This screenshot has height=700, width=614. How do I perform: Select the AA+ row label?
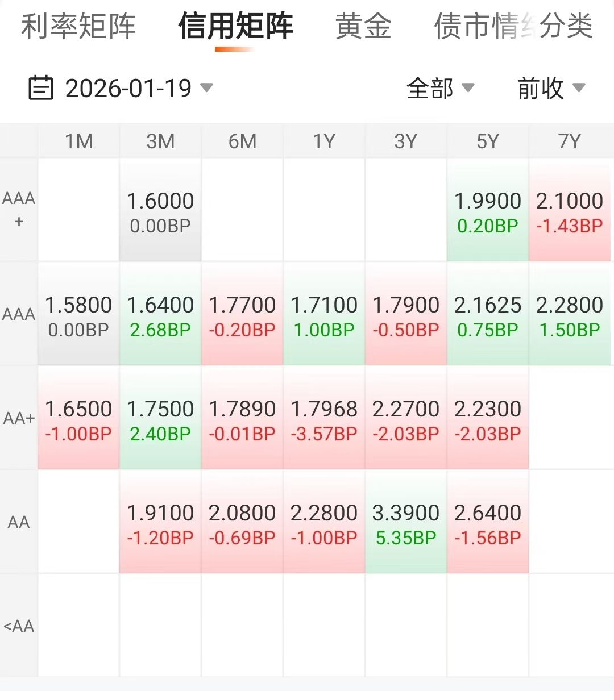pyautogui.click(x=19, y=418)
